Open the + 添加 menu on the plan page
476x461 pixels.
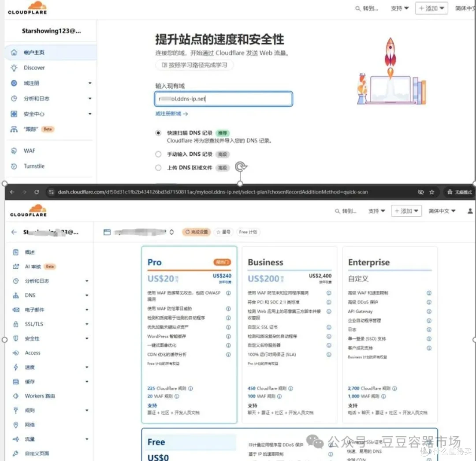[406, 211]
